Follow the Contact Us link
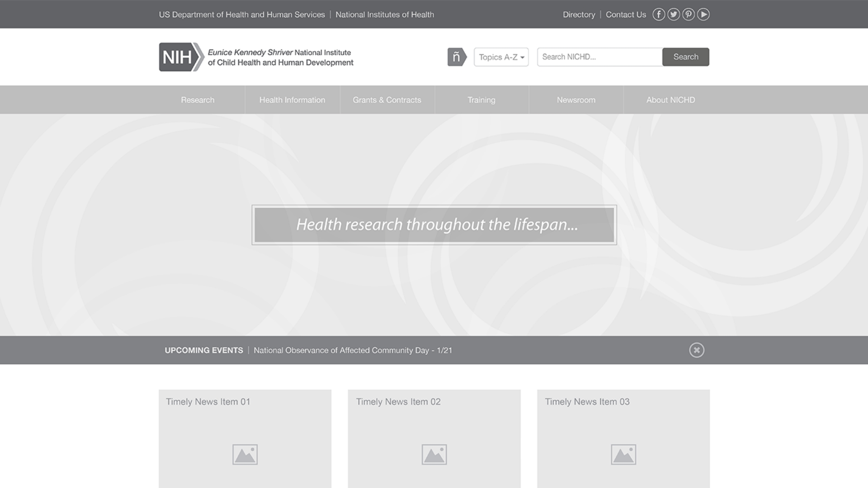Screen dimensions: 868x488 pyautogui.click(x=626, y=14)
